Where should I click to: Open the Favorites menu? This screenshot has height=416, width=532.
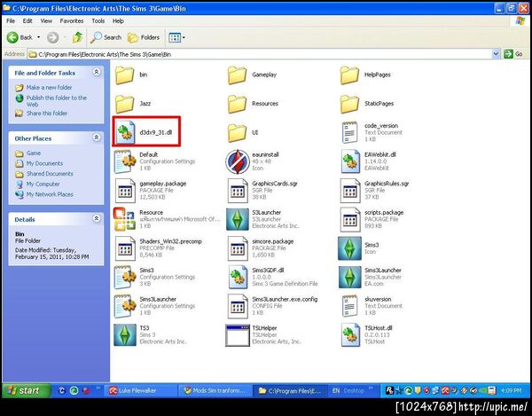tap(72, 21)
